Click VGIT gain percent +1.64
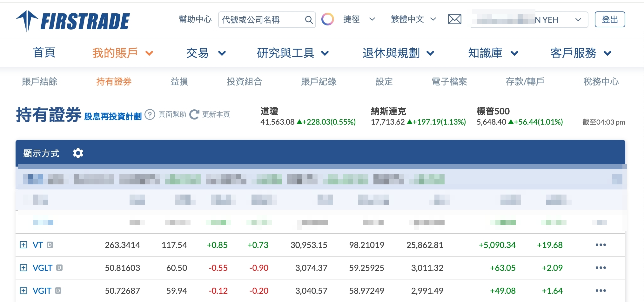Viewport: 644px width, 302px height. click(552, 291)
